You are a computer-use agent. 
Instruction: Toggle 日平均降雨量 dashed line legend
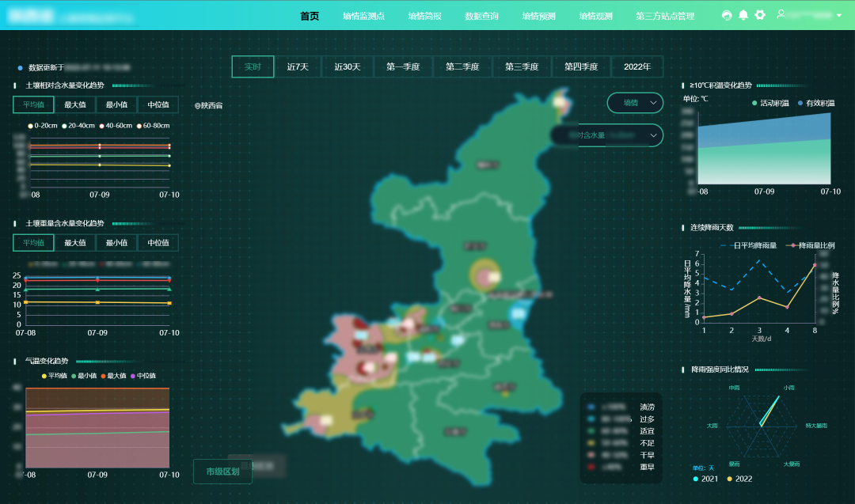725,245
